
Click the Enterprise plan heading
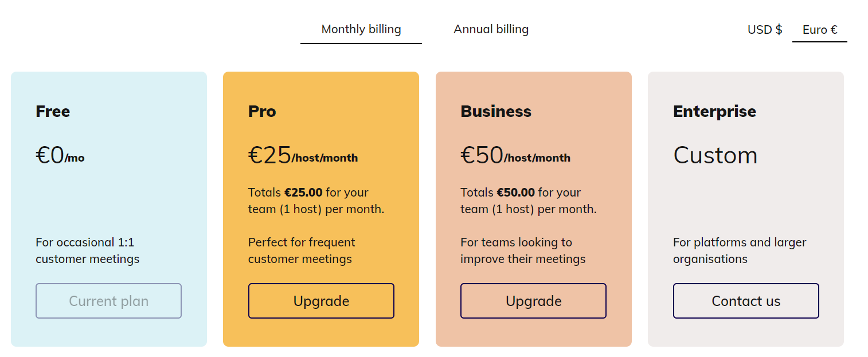(714, 111)
